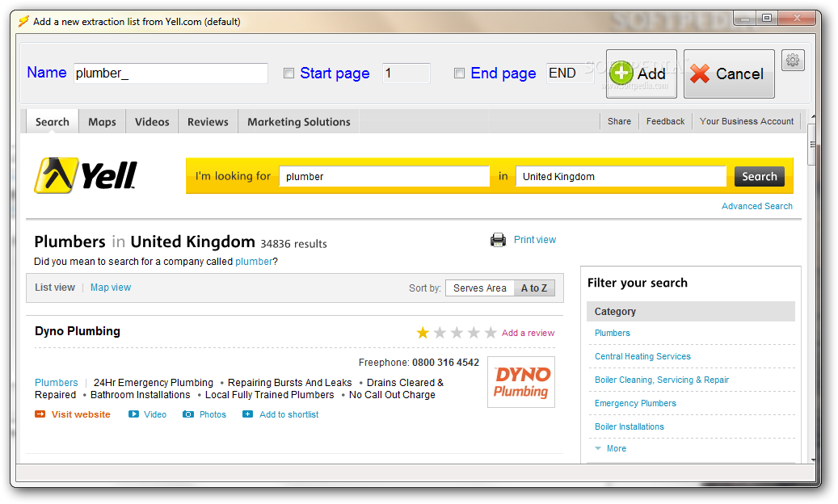The width and height of the screenshot is (838, 504).
Task: Click the Video play icon
Action: (133, 414)
